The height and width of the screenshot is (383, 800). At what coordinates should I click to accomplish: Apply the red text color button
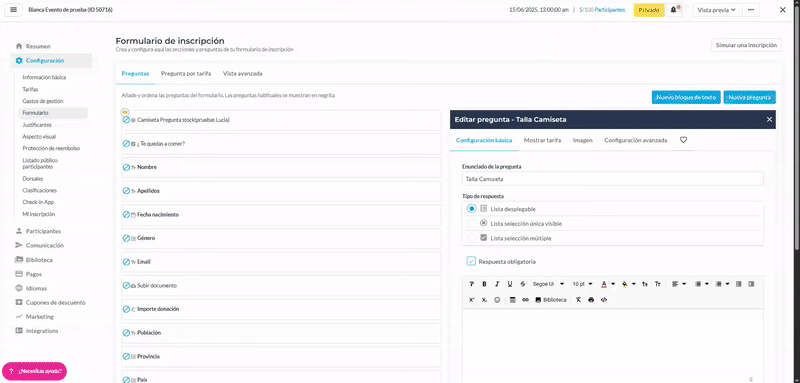point(604,284)
